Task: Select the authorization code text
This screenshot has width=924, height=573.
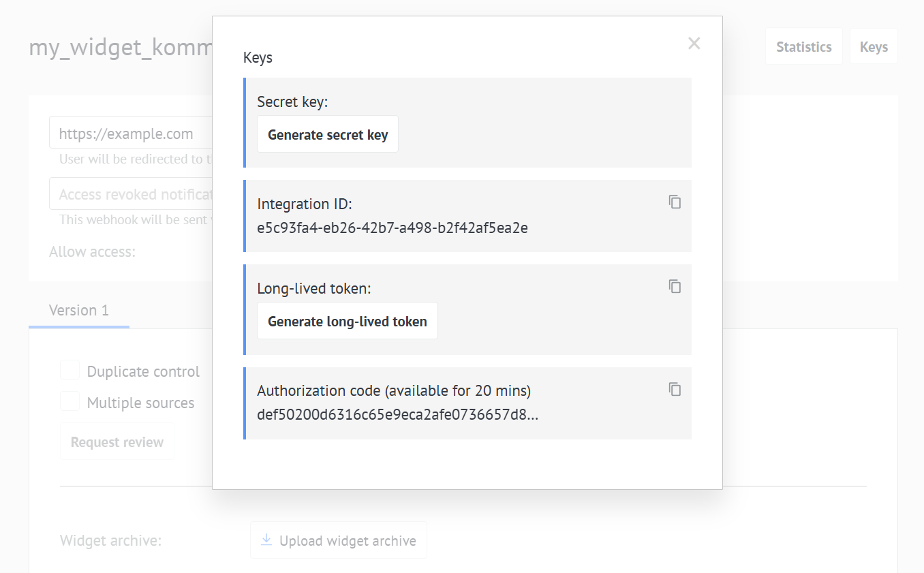Action: (x=397, y=414)
